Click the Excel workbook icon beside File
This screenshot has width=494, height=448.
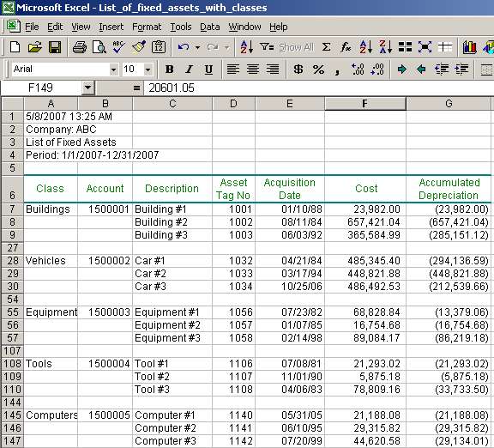13,26
